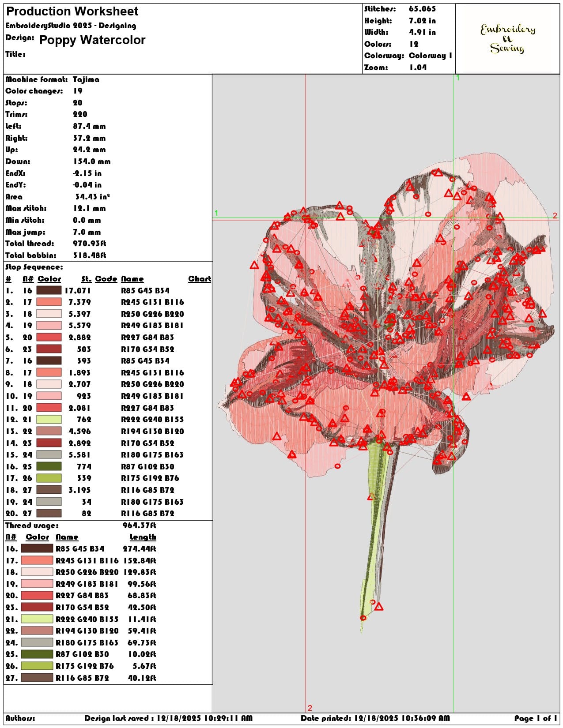Viewport: 563px width, 728px height.
Task: Click stop 19 stitch count 34
Action: point(87,502)
